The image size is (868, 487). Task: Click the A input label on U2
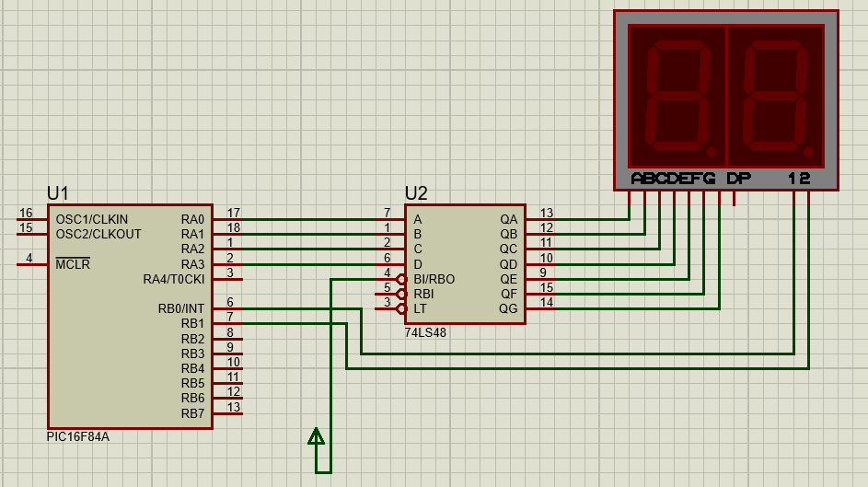coord(417,219)
